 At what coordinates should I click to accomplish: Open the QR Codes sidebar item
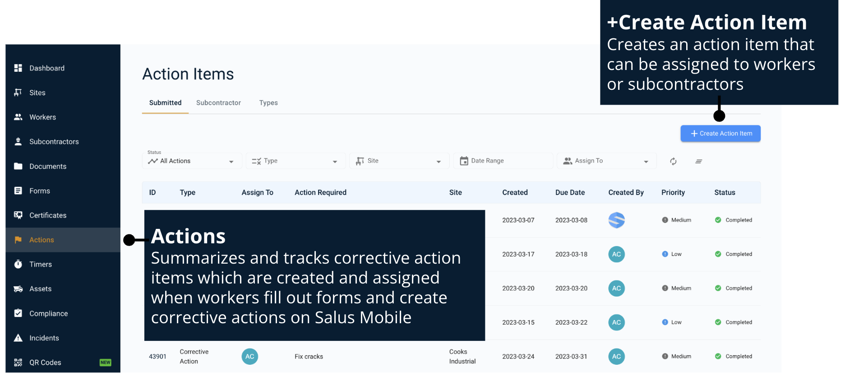45,362
